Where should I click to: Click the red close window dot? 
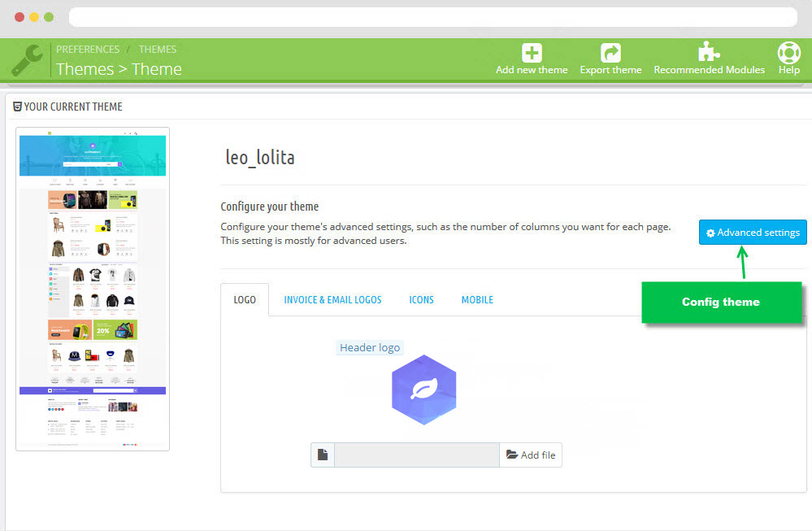(x=20, y=17)
